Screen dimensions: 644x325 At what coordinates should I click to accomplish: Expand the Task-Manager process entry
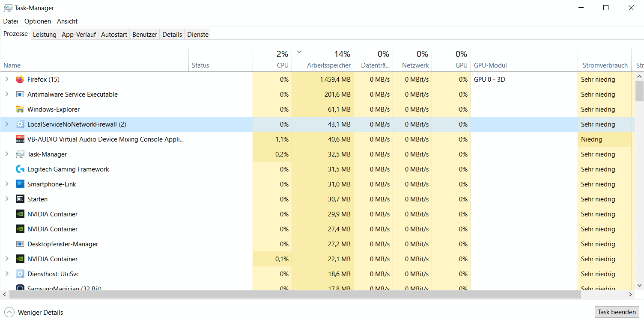(7, 154)
